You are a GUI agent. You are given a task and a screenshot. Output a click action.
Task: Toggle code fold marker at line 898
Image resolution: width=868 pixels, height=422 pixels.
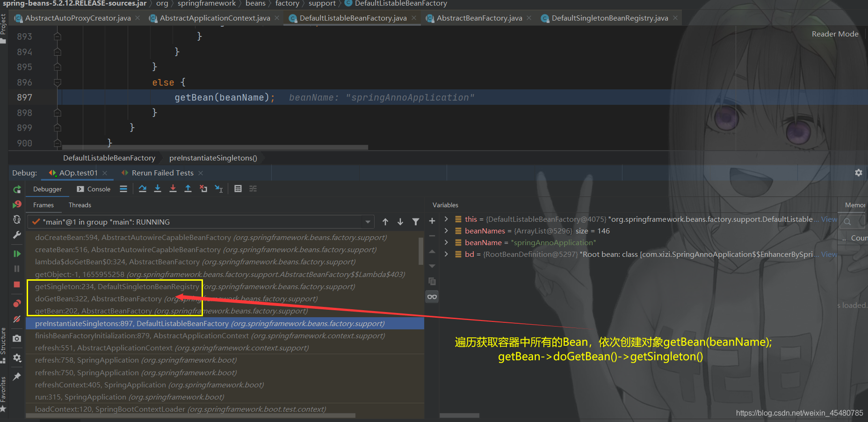[58, 113]
